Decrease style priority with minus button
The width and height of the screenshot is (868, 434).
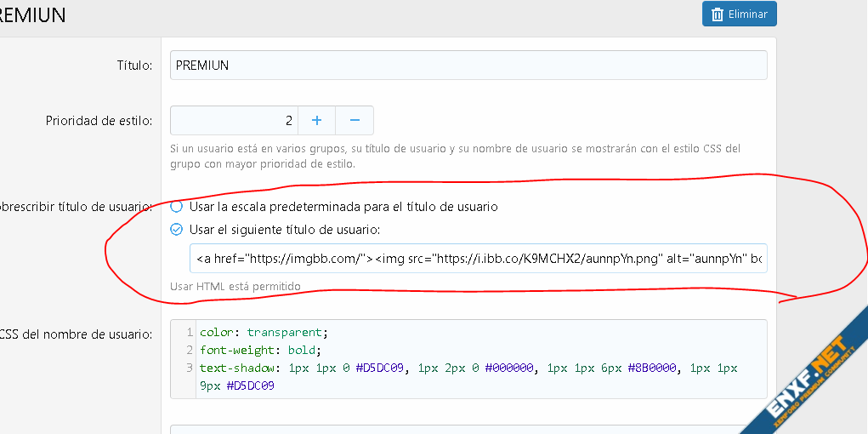click(355, 121)
